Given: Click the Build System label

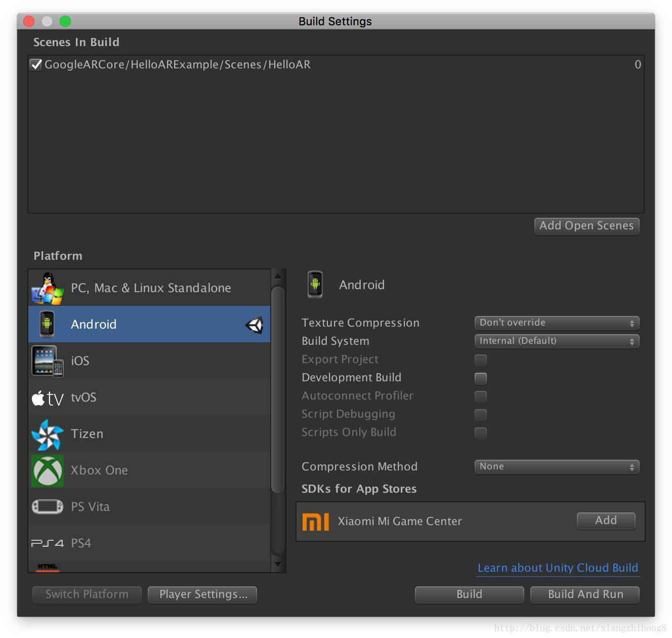Looking at the screenshot, I should point(335,341).
